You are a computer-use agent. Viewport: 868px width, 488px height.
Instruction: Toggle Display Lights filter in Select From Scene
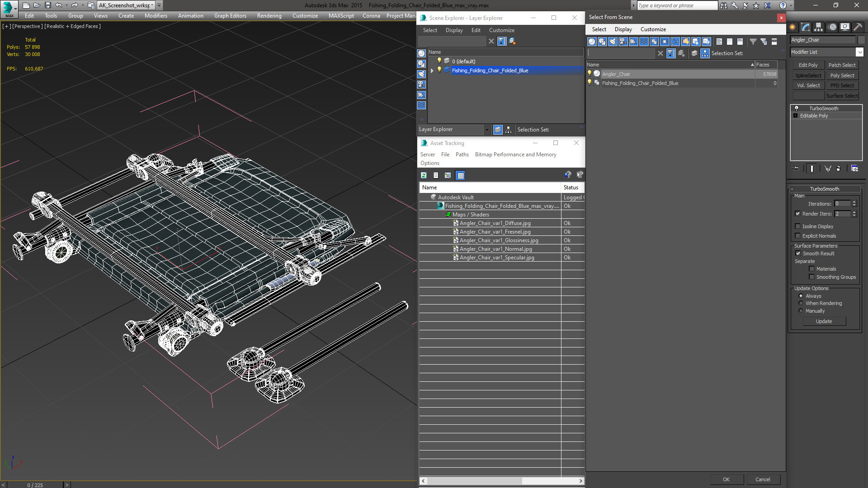[613, 42]
